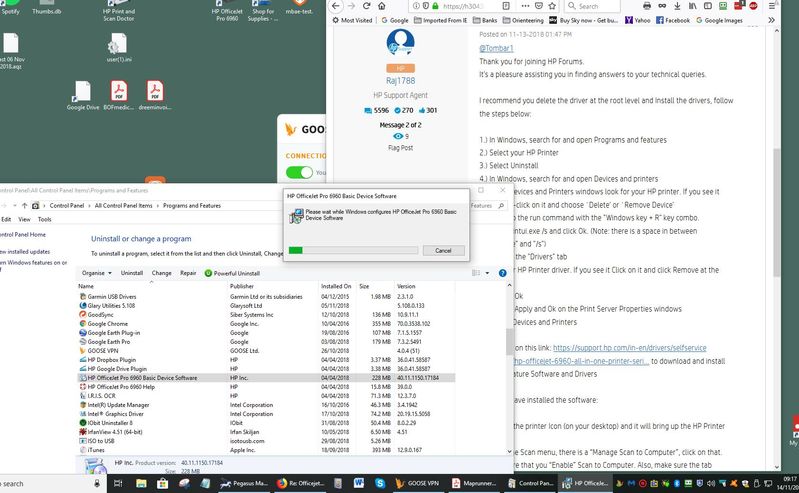Open the View menu in Control Panel

click(24, 219)
